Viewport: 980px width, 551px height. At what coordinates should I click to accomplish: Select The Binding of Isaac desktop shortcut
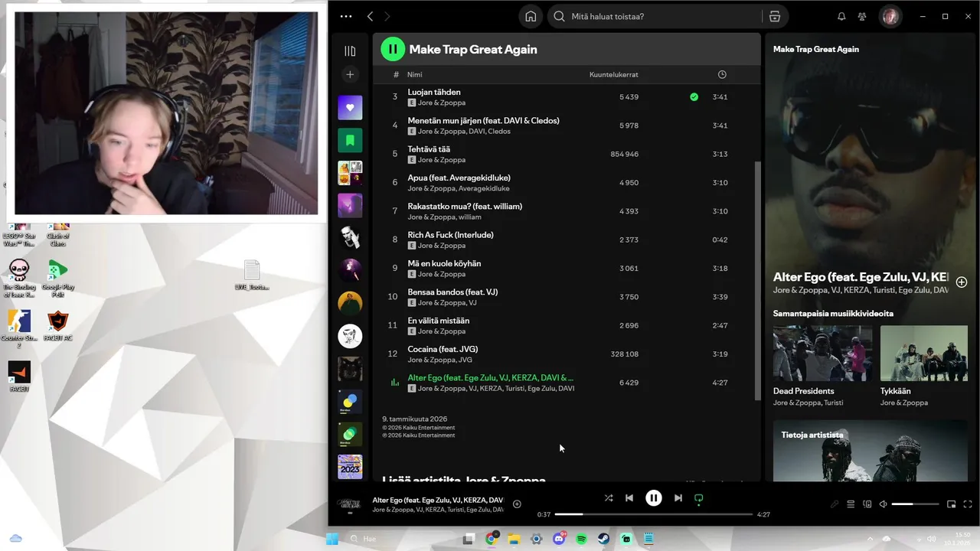19,279
